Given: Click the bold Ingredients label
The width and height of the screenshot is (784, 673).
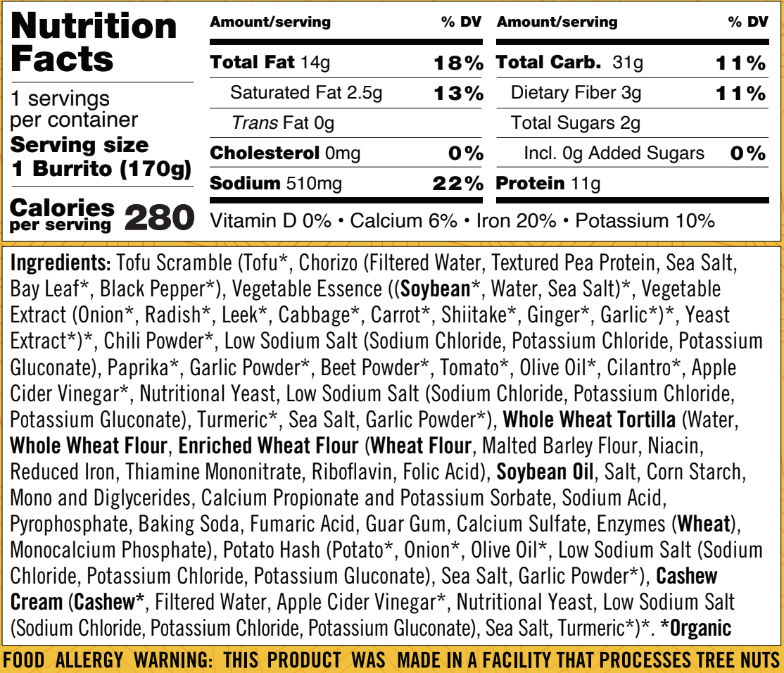Looking at the screenshot, I should click(61, 263).
